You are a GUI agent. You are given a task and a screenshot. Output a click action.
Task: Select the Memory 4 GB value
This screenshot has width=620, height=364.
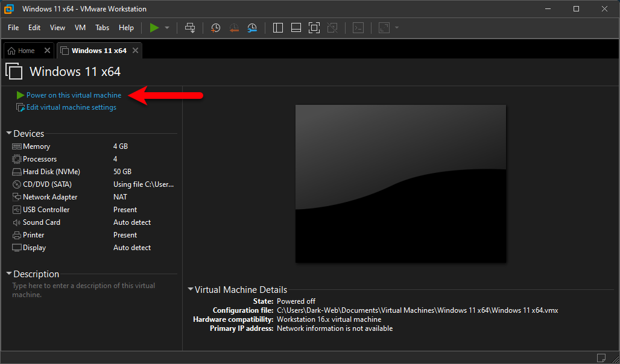tap(121, 146)
